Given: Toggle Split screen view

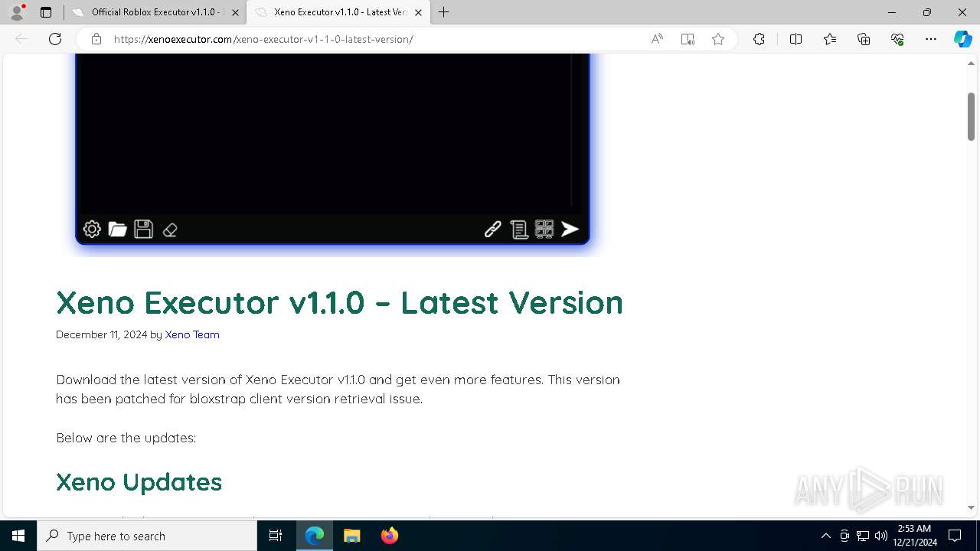Looking at the screenshot, I should click(x=795, y=39).
